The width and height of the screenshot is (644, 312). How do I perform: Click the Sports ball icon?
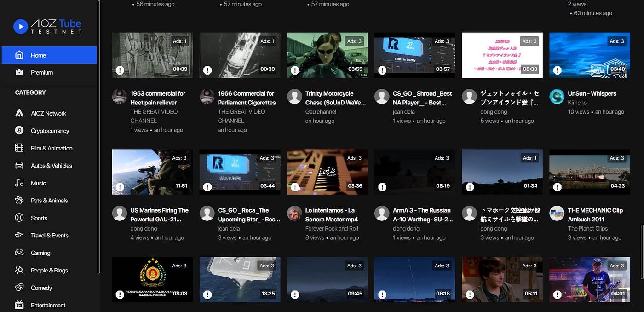coord(19,218)
